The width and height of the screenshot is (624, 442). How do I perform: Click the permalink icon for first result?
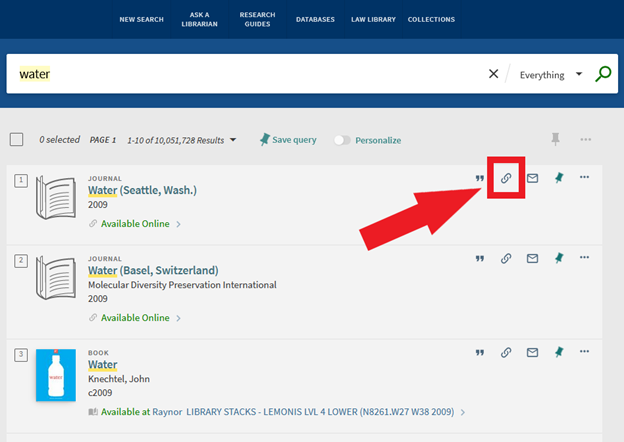coord(506,178)
